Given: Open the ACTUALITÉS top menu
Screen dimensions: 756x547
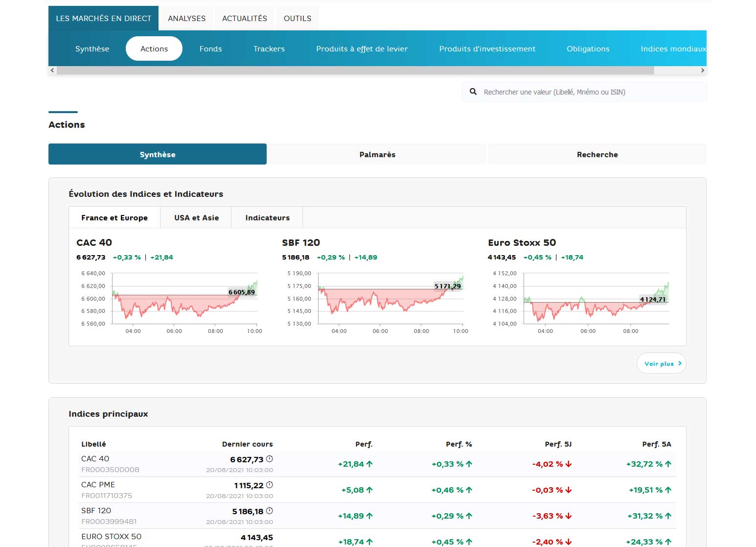Looking at the screenshot, I should tap(245, 19).
